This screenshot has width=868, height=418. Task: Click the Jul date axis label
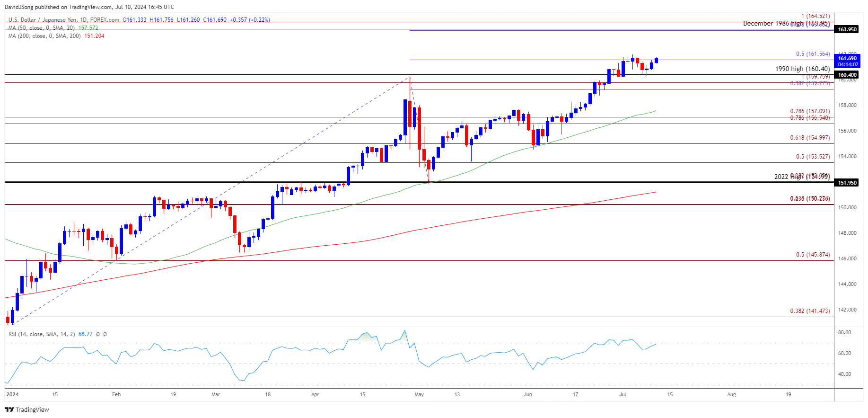point(623,394)
